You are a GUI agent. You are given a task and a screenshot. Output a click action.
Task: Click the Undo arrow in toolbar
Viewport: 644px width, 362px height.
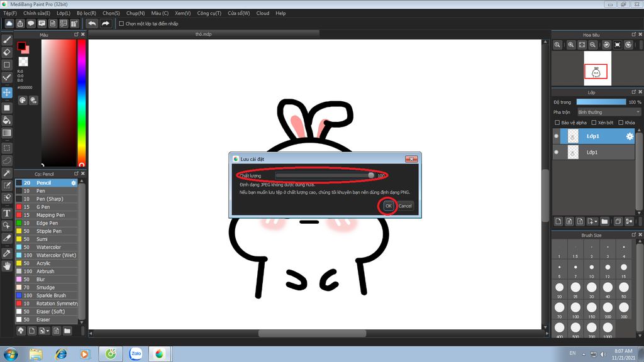pos(92,24)
